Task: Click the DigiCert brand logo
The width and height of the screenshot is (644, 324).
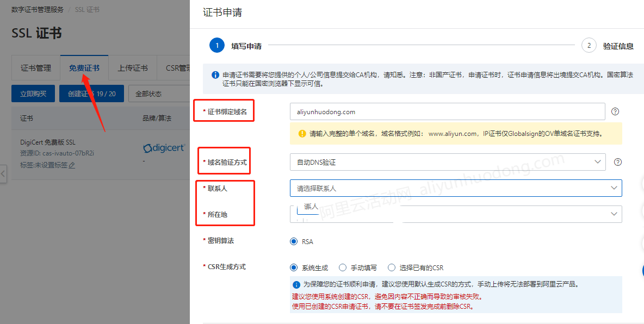Action: pyautogui.click(x=164, y=147)
